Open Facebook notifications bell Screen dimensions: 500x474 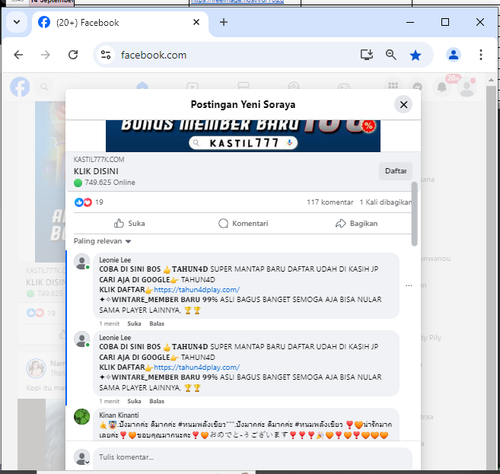442,87
